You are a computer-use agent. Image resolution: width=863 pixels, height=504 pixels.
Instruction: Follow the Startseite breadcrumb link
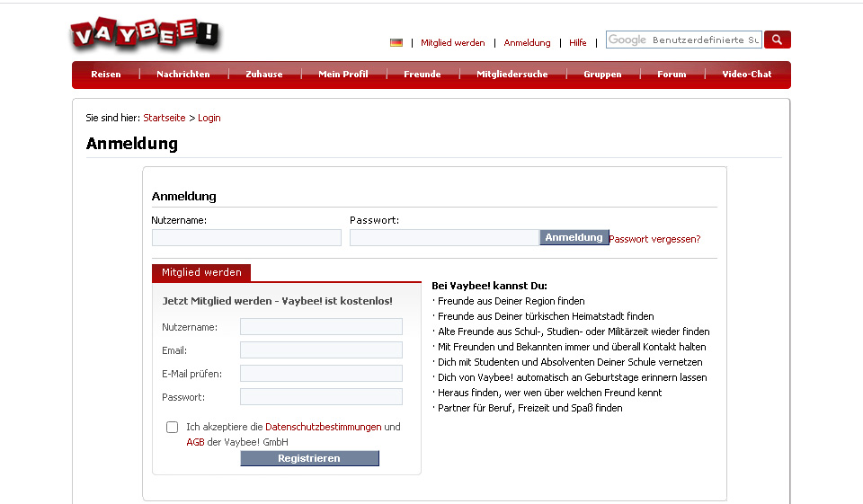click(165, 118)
